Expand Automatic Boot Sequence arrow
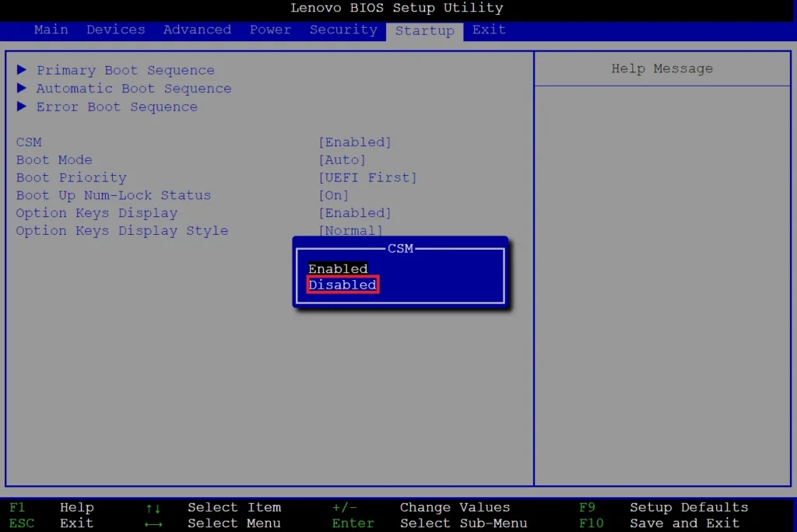Viewport: 797px width, 532px height. click(21, 87)
